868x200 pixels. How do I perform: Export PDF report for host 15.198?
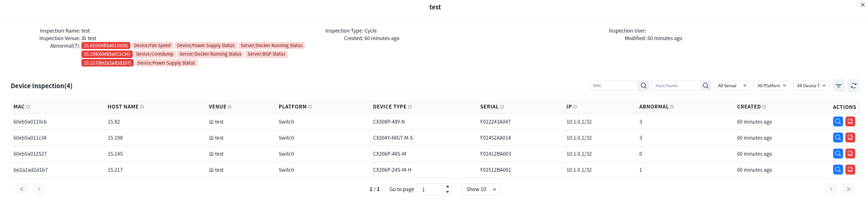(x=850, y=138)
